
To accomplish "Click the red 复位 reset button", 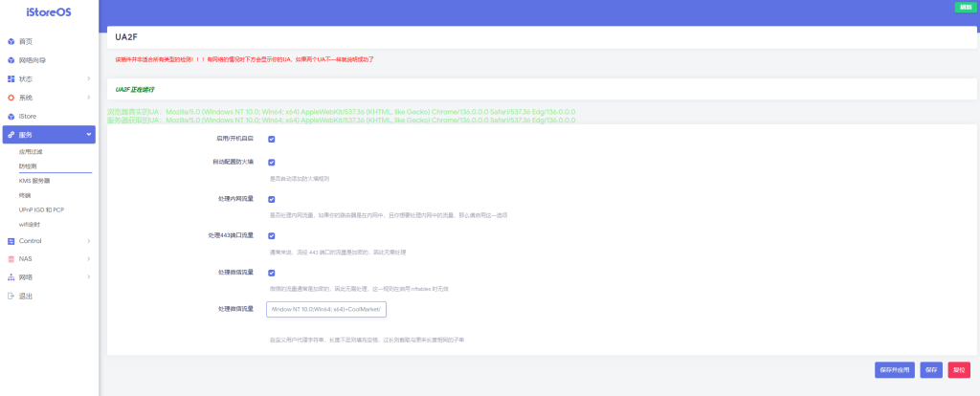I will coord(960,369).
